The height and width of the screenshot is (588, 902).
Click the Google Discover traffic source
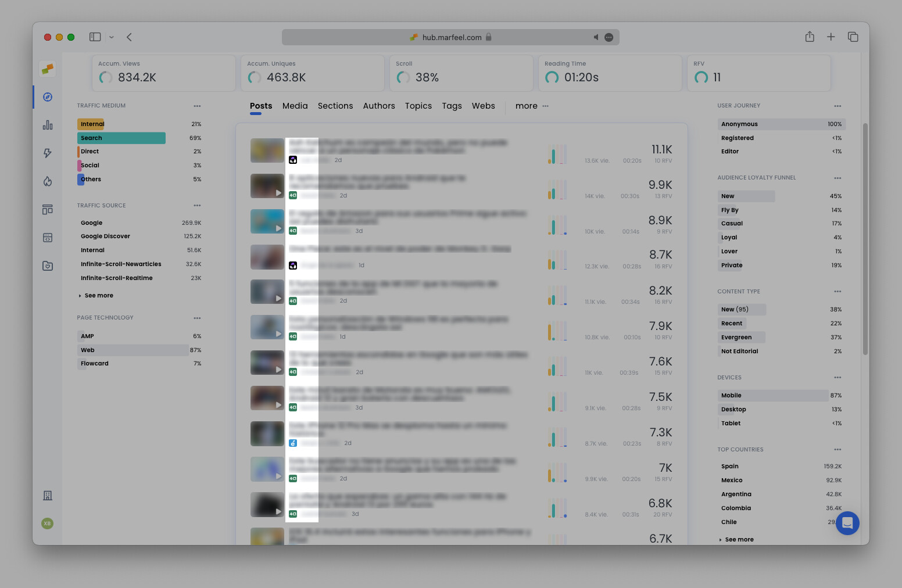(x=105, y=236)
